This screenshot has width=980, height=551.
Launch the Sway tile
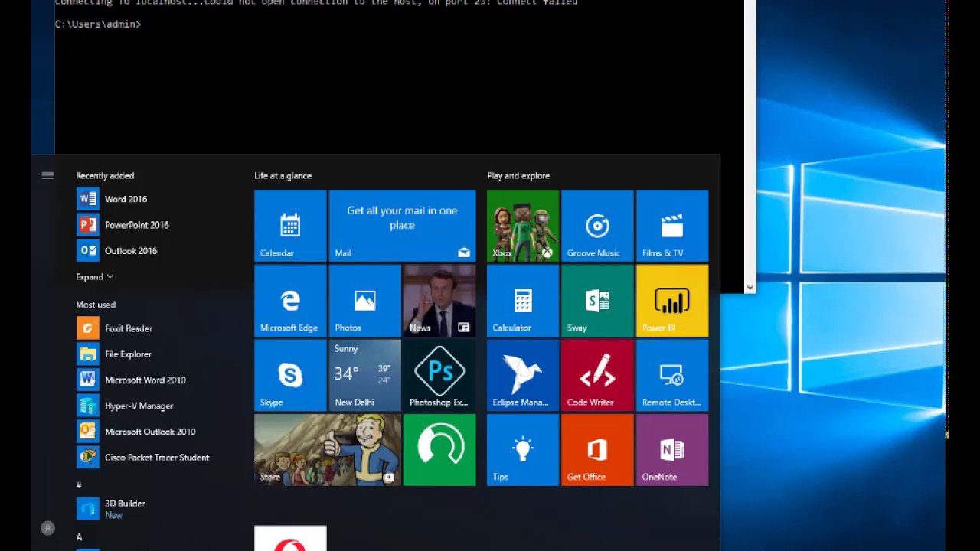(597, 301)
